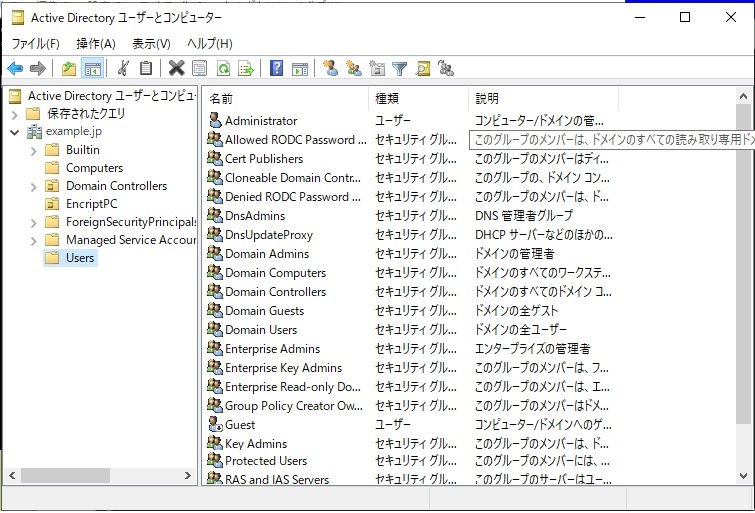Open the ヘルプ(H) menu

point(210,44)
